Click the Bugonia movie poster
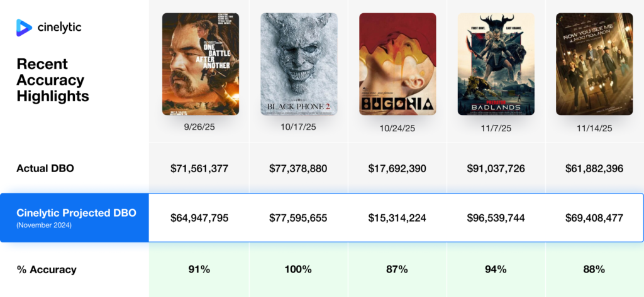 pyautogui.click(x=397, y=64)
